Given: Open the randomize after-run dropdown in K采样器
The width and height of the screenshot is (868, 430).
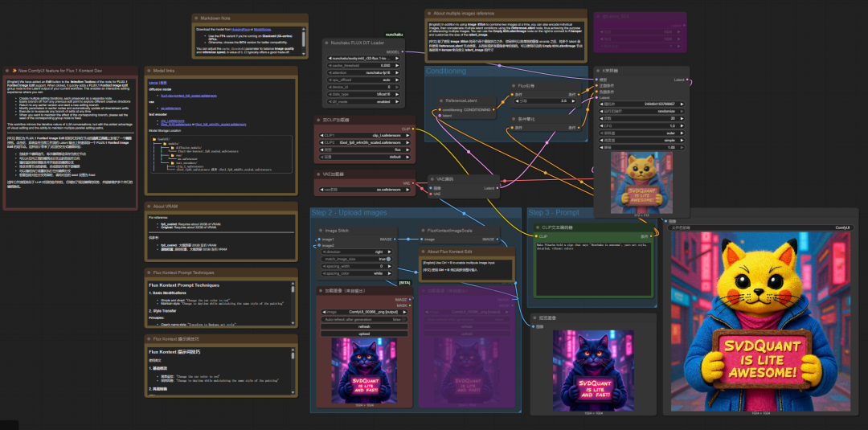Looking at the screenshot, I should click(642, 111).
